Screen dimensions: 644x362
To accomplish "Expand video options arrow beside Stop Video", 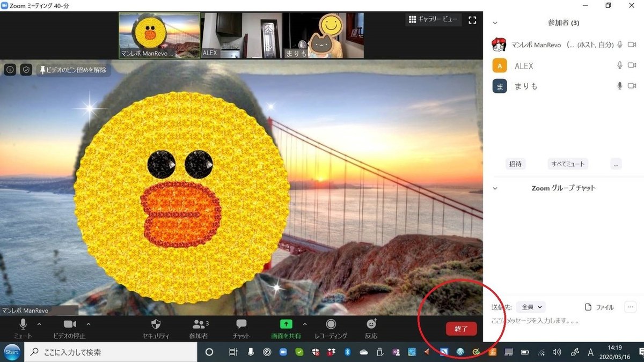I will [89, 324].
